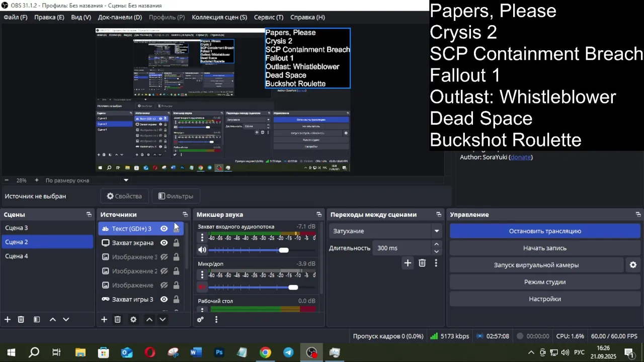
Task: Open Photoshop from the taskbar
Action: (x=219, y=352)
